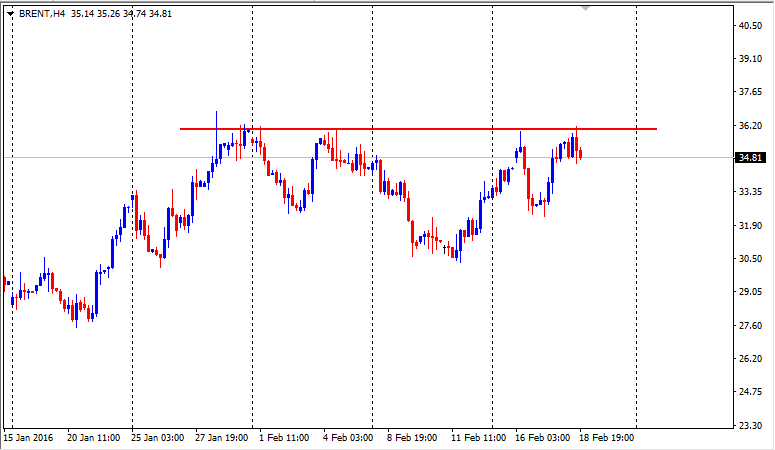Click the 30.50 price scale label

pos(750,259)
